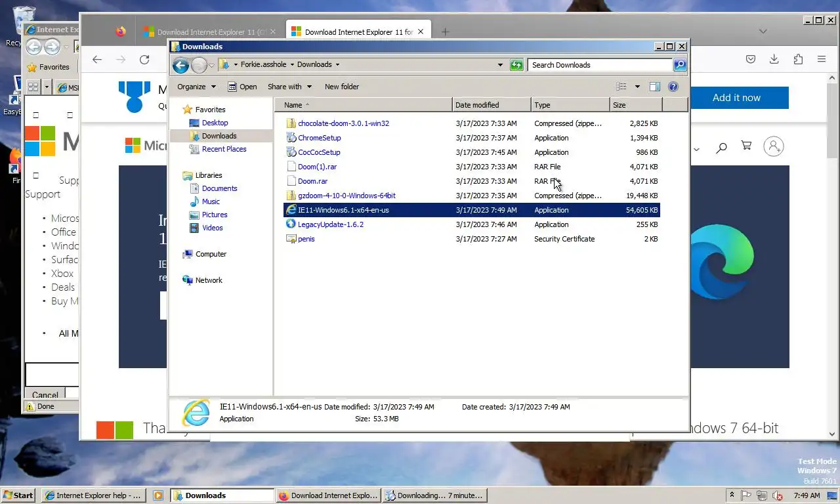Click the green refresh button beside address bar
This screenshot has width=840, height=504.
pos(516,65)
